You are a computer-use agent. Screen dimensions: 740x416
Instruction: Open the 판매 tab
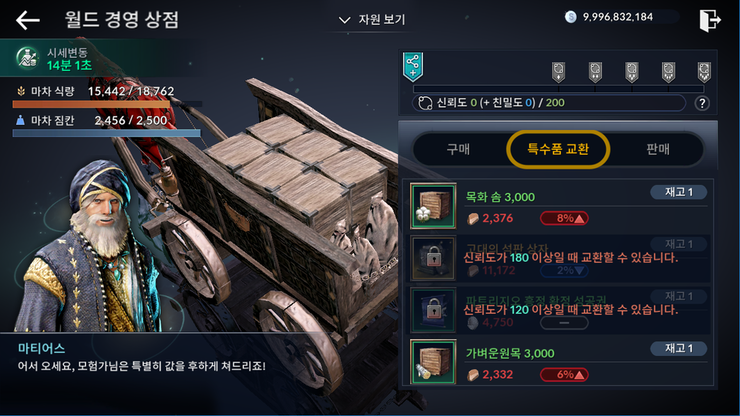[x=658, y=149]
